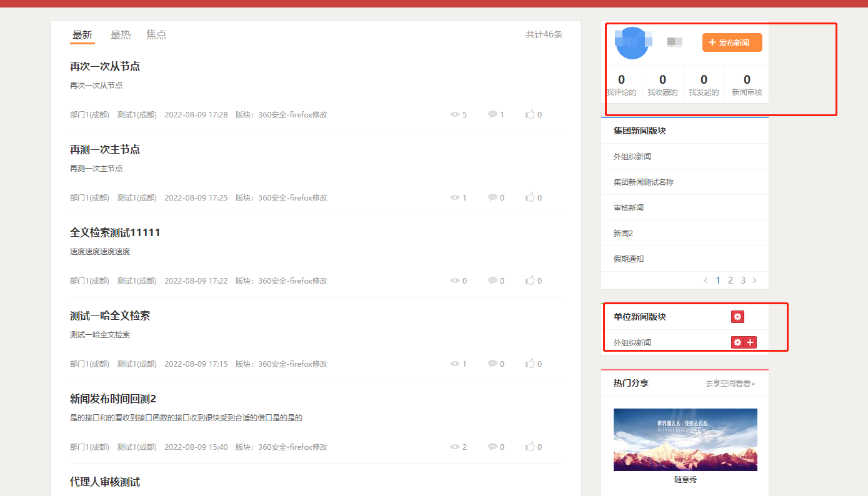Open the 新闻2 section
Viewport: 868px width, 496px height.
click(623, 233)
